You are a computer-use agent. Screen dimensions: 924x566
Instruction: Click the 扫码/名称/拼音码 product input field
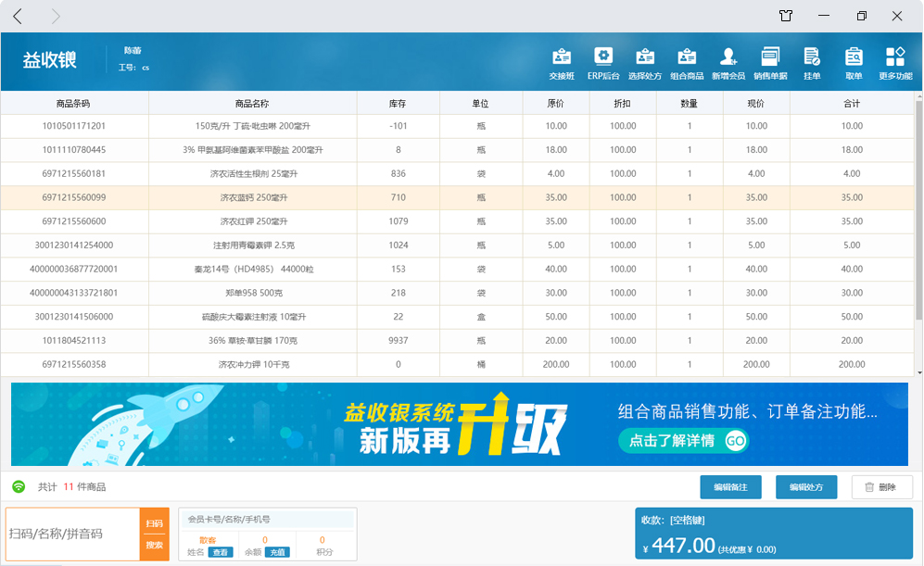click(72, 534)
